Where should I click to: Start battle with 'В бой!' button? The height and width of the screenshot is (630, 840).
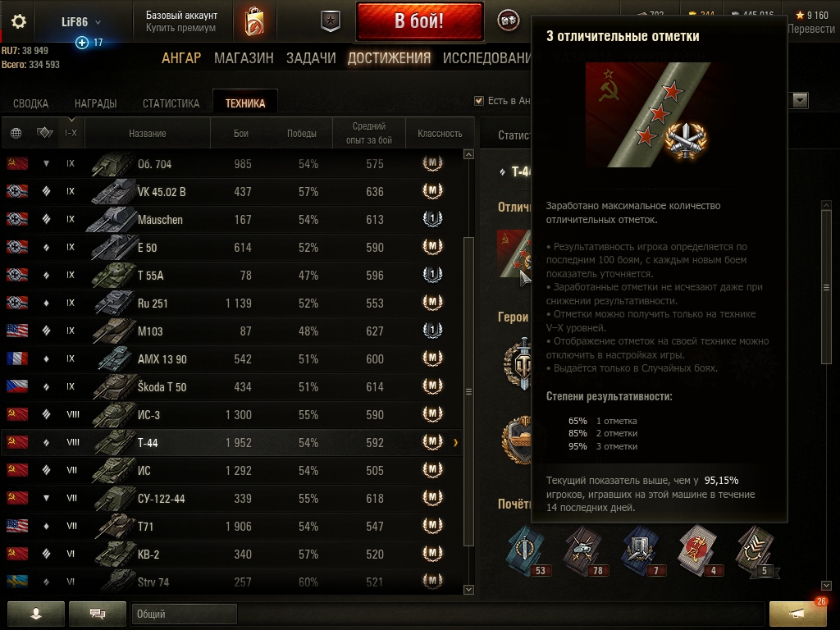click(419, 21)
